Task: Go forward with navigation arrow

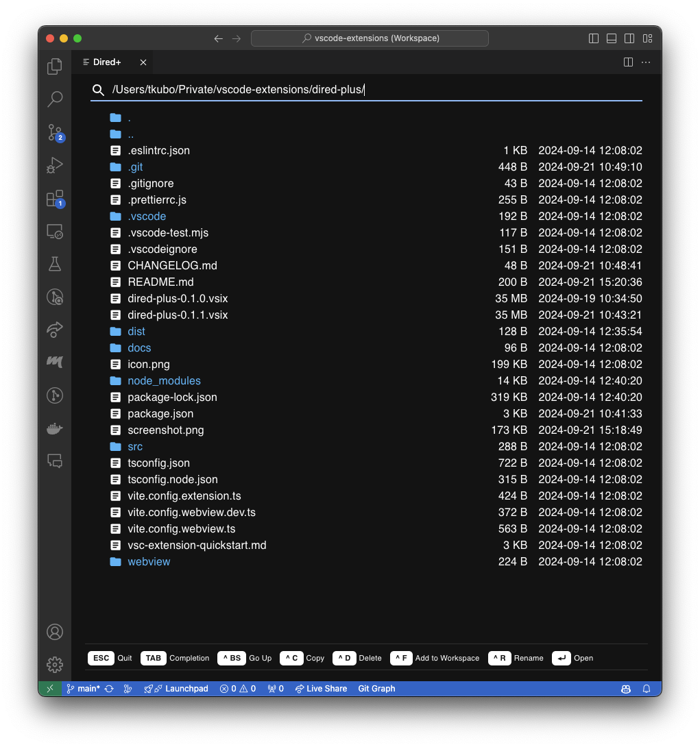Action: point(237,38)
